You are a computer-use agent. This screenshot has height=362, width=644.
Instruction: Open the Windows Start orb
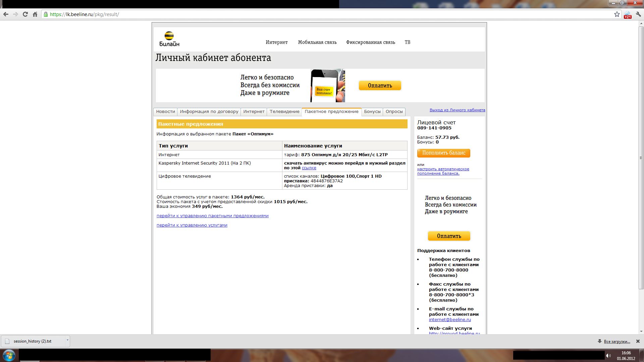pyautogui.click(x=9, y=355)
